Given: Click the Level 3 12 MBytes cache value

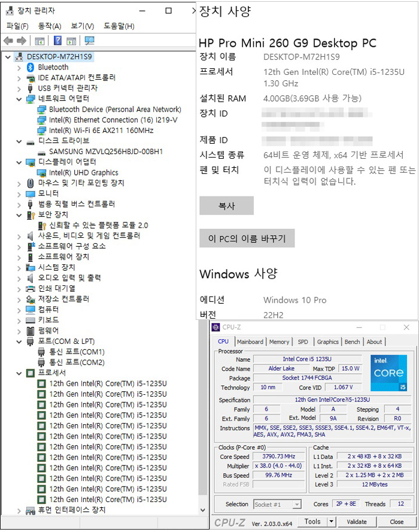Looking at the screenshot, I should point(375,485).
